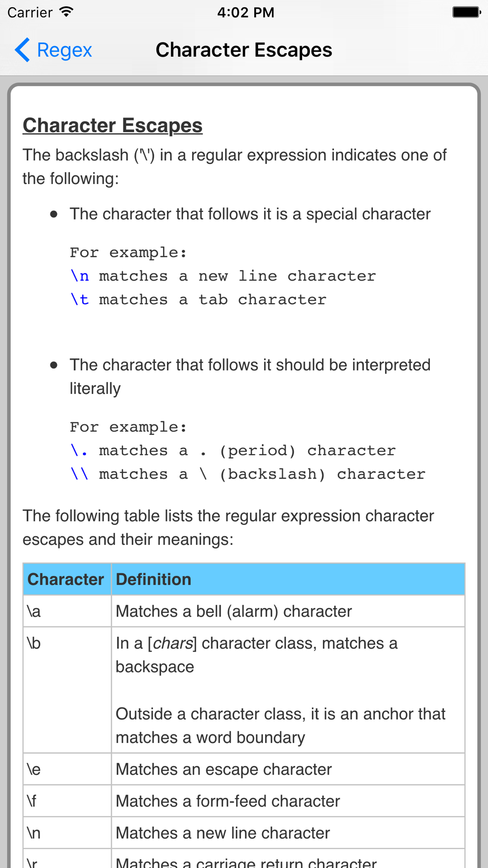
Task: Tap 'Matches an escape character' cell
Action: 288,769
